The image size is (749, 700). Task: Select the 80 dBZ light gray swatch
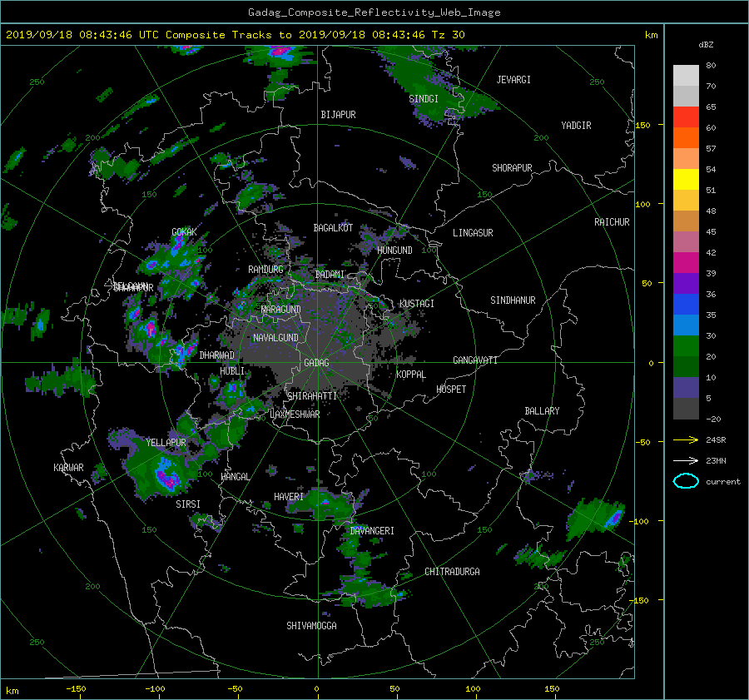coord(686,75)
